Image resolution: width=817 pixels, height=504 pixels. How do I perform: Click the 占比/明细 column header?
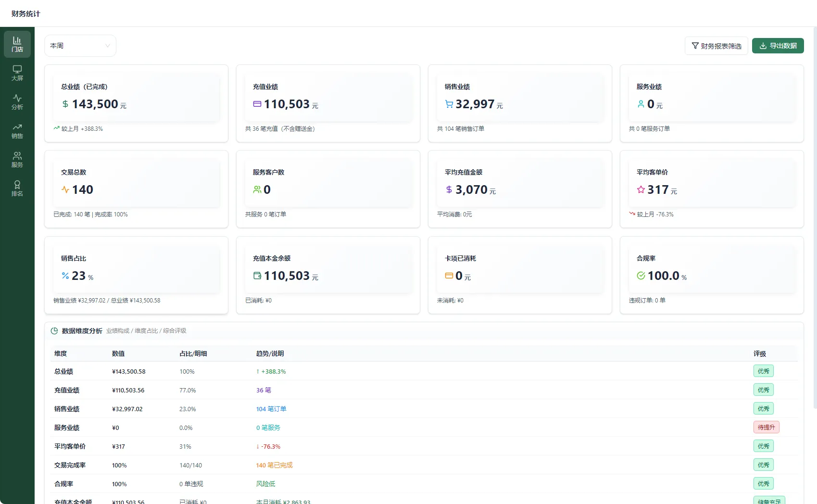[x=193, y=353]
